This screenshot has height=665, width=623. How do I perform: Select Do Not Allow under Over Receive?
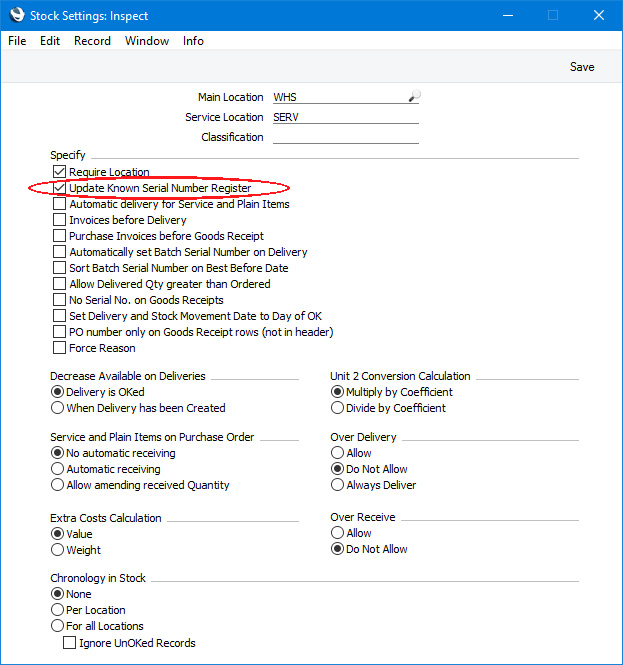337,549
